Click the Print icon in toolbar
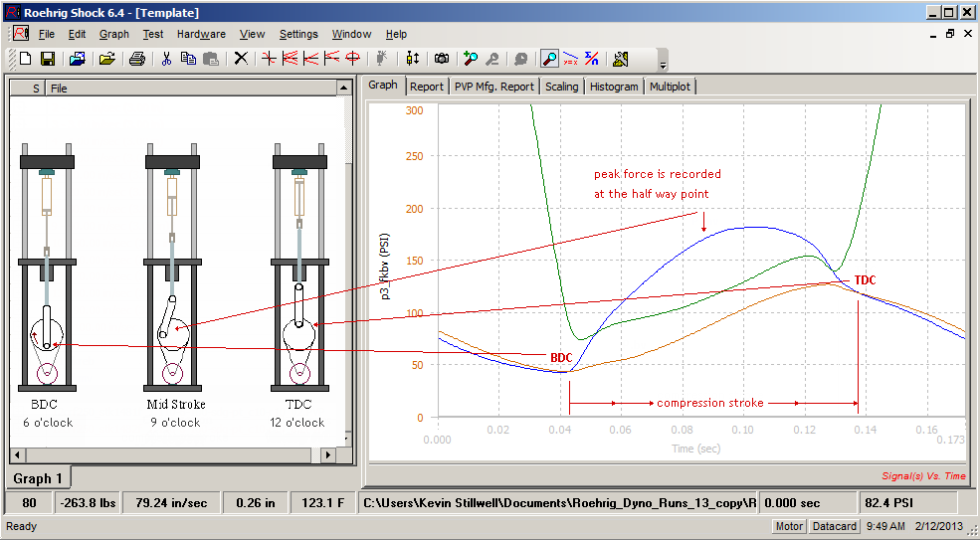Screen dimensions: 980x540 pyautogui.click(x=137, y=59)
